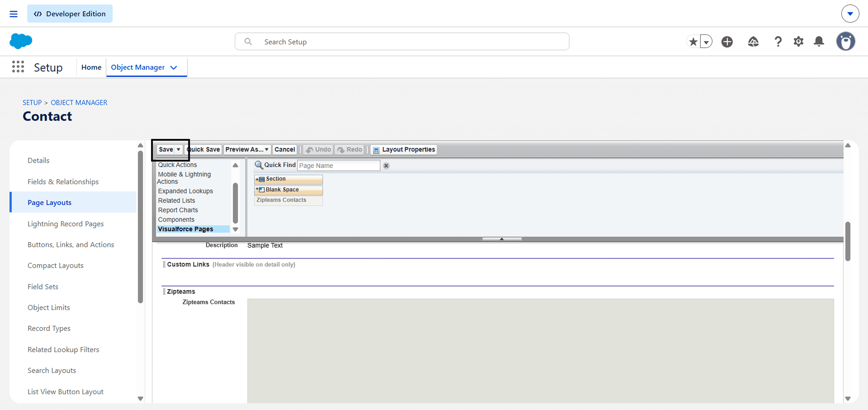Click the hamburger menu at top left
This screenshot has width=868, height=410.
(x=14, y=14)
